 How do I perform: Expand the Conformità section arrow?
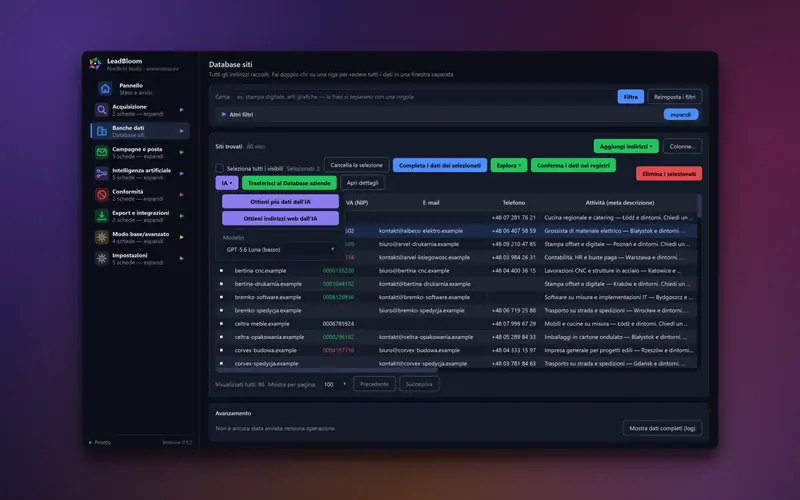[x=182, y=195]
